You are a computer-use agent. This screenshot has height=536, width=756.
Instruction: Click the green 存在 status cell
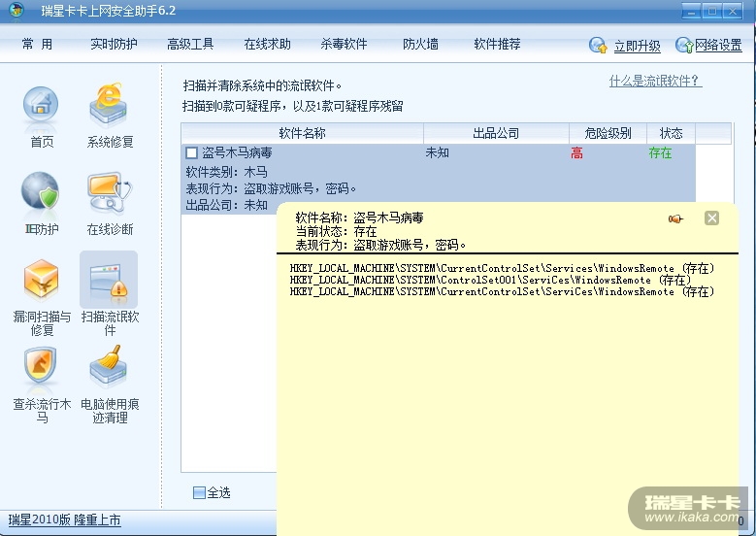tap(660, 153)
